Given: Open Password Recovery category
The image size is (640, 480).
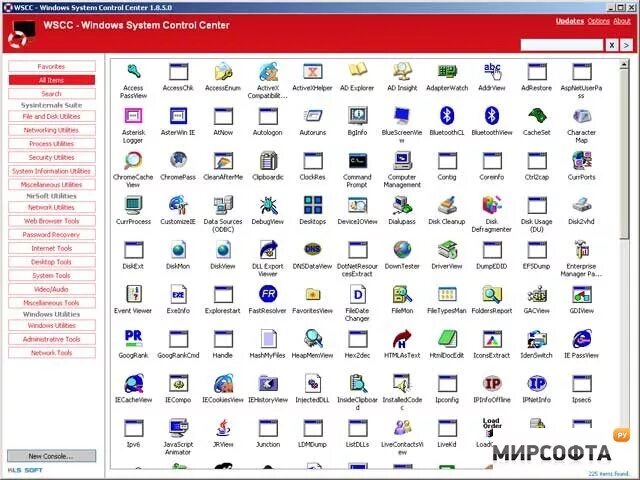Looking at the screenshot, I should click(x=52, y=235).
